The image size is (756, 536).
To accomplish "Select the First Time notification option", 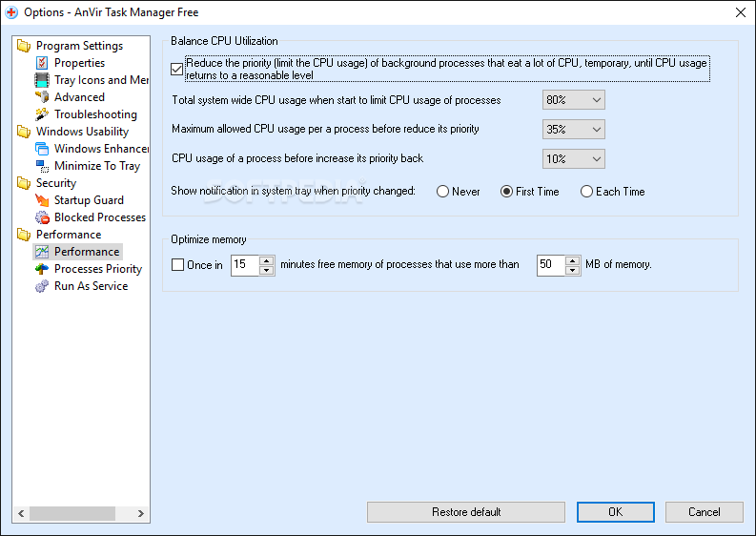I will pos(506,192).
